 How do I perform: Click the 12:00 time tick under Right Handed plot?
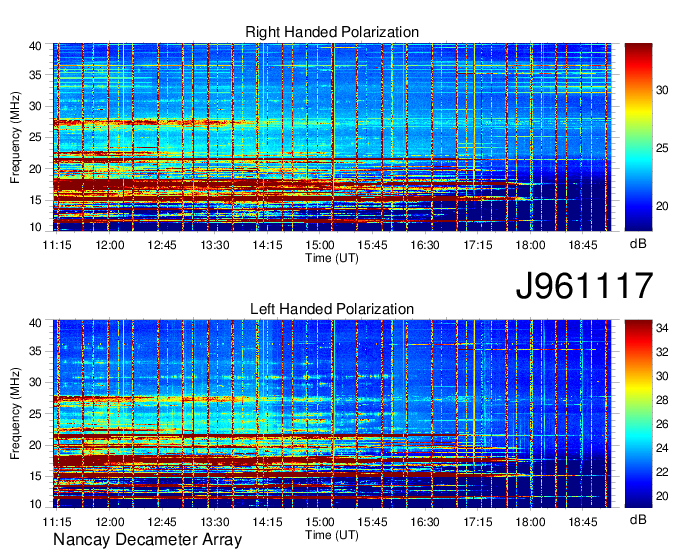(x=110, y=245)
